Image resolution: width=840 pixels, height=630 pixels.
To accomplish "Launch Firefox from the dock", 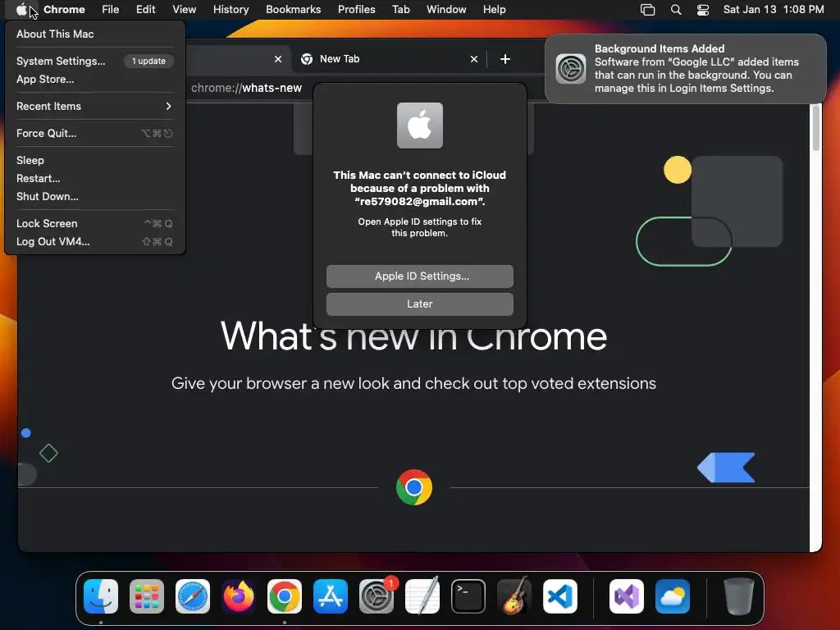I will pos(239,596).
